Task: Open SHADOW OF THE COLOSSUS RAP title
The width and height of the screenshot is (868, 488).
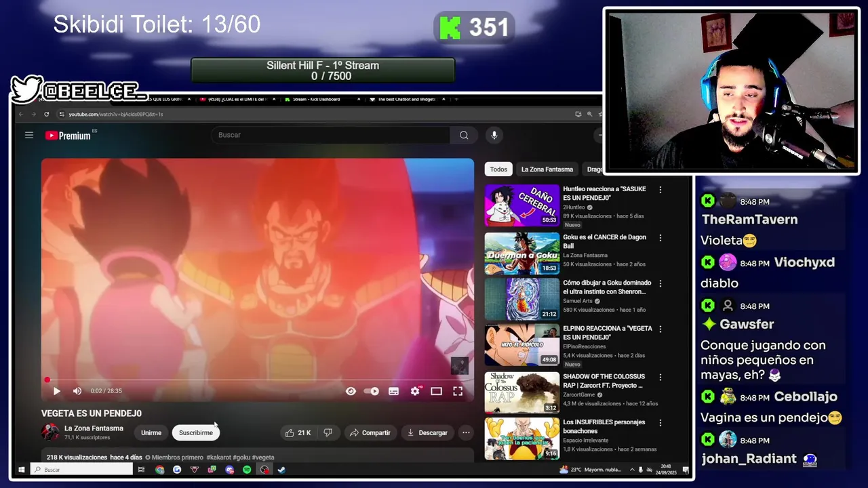Action: tap(603, 381)
